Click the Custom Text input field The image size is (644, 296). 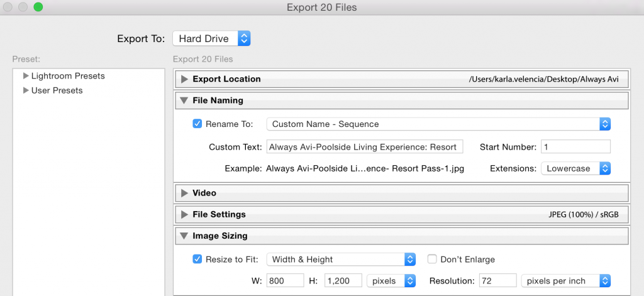(x=365, y=147)
